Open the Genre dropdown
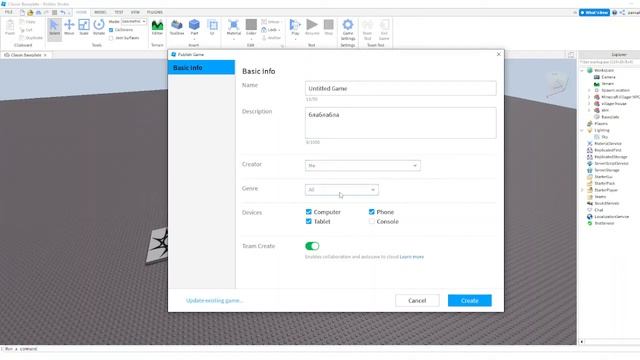 point(342,190)
